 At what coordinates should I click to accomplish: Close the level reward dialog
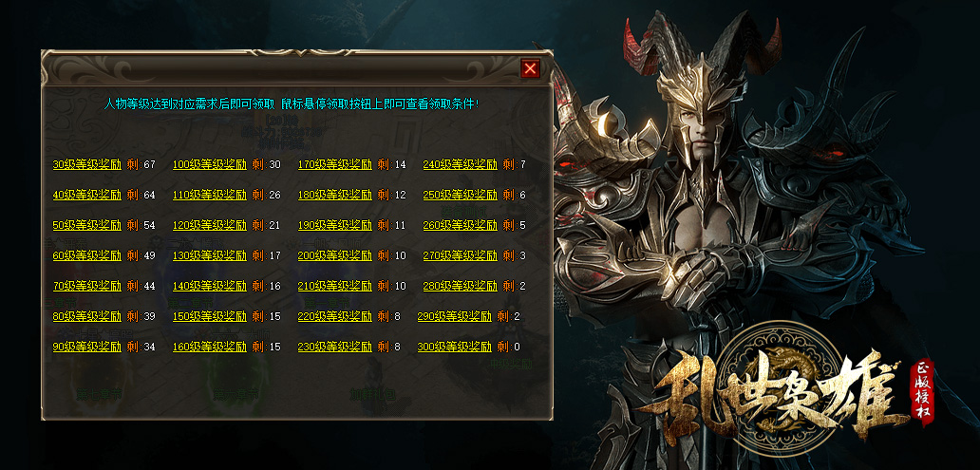click(x=530, y=68)
